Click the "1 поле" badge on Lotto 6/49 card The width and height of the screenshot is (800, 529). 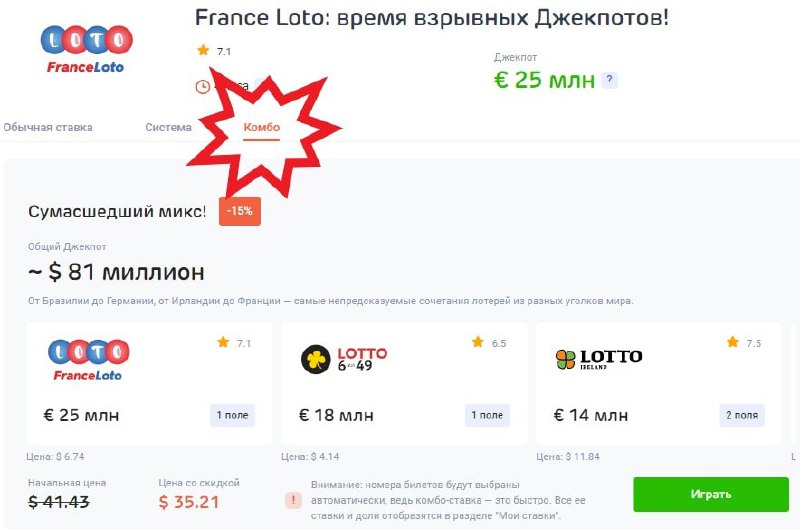click(488, 415)
